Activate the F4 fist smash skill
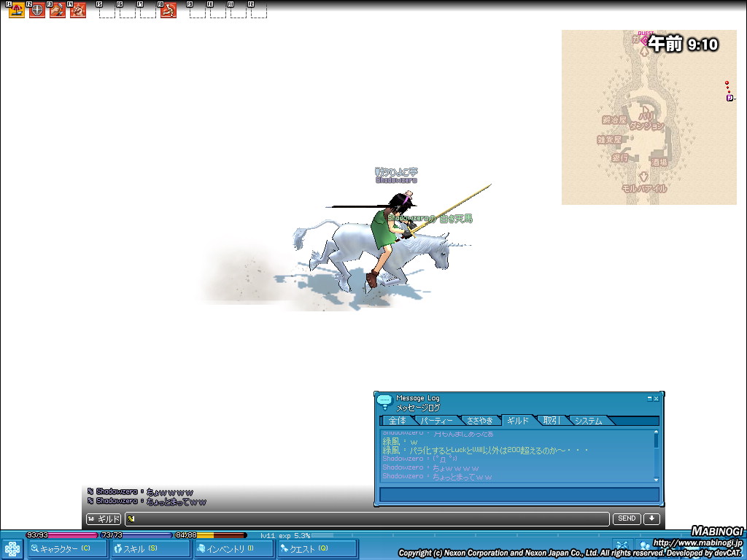 (78, 10)
